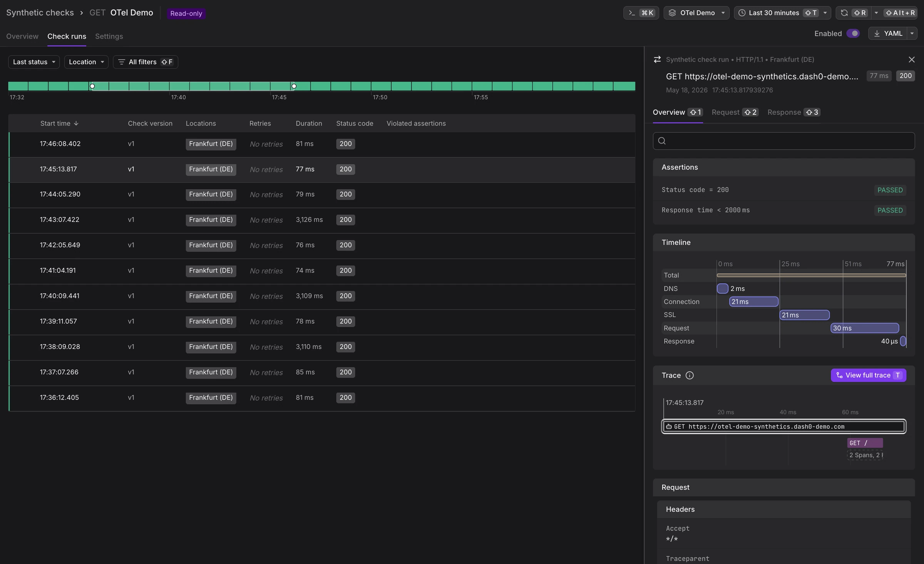The image size is (924, 564).
Task: Open the refresh interval dropdown arrow
Action: [x=876, y=13]
